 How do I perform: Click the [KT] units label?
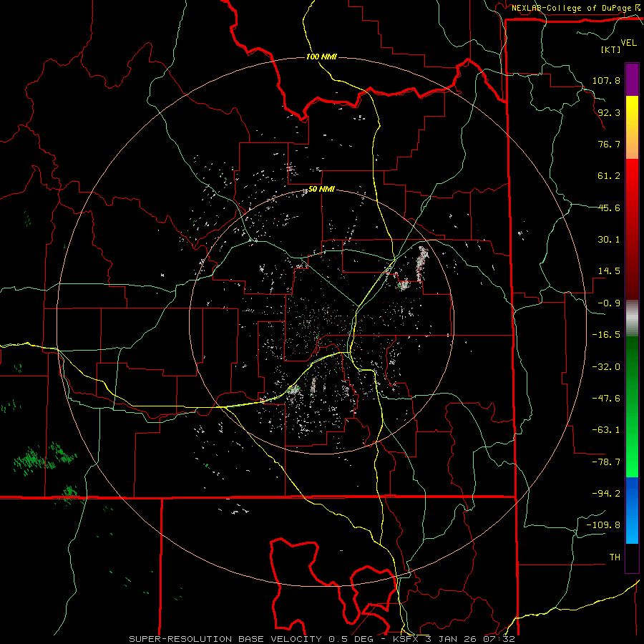point(610,49)
